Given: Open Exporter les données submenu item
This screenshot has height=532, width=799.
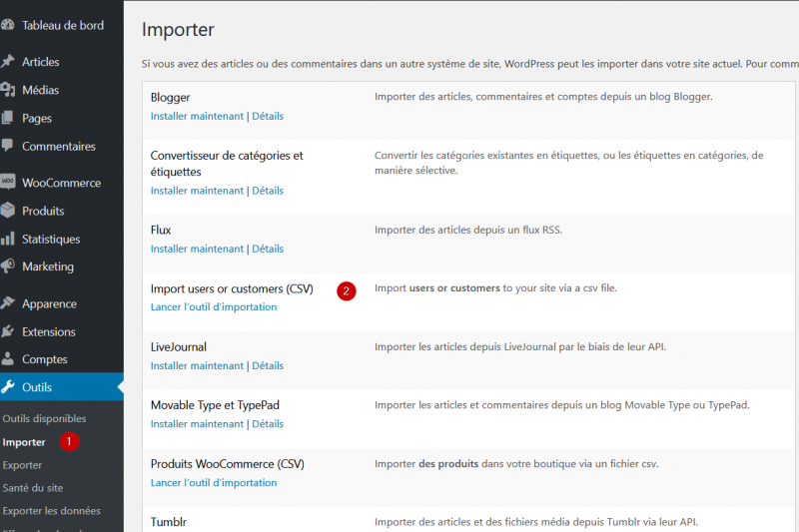Looking at the screenshot, I should pyautogui.click(x=52, y=511).
